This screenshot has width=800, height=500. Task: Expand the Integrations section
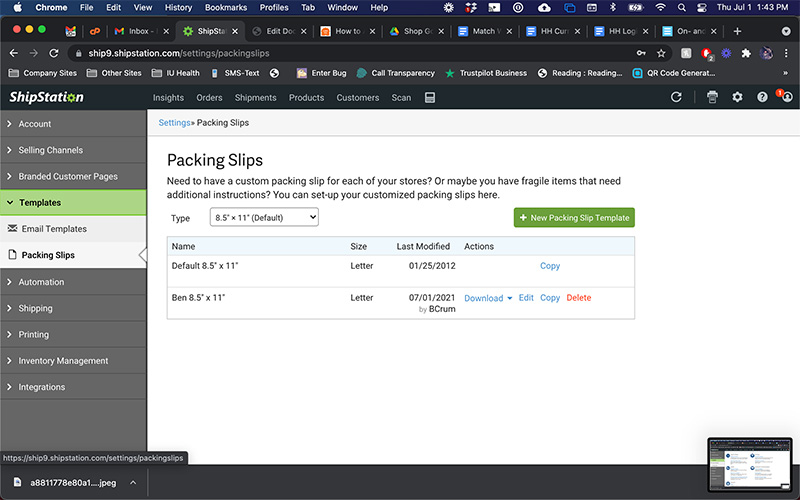(x=73, y=387)
